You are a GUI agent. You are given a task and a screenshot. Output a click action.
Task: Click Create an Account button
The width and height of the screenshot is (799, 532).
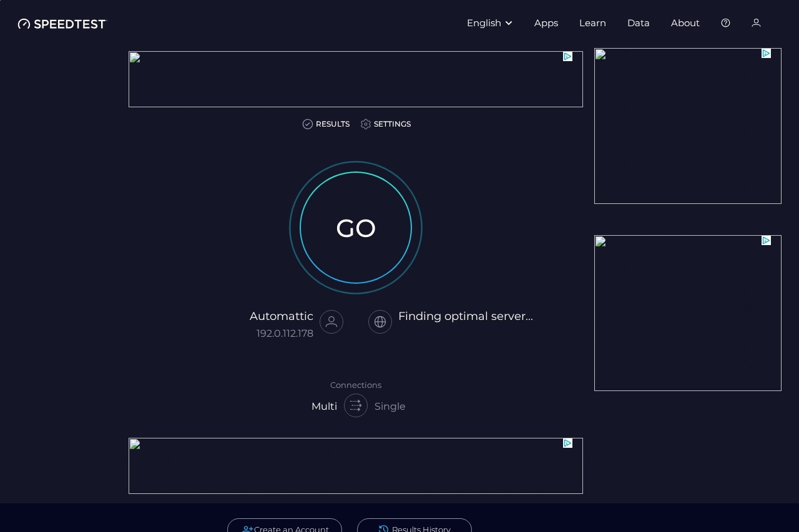285,525
